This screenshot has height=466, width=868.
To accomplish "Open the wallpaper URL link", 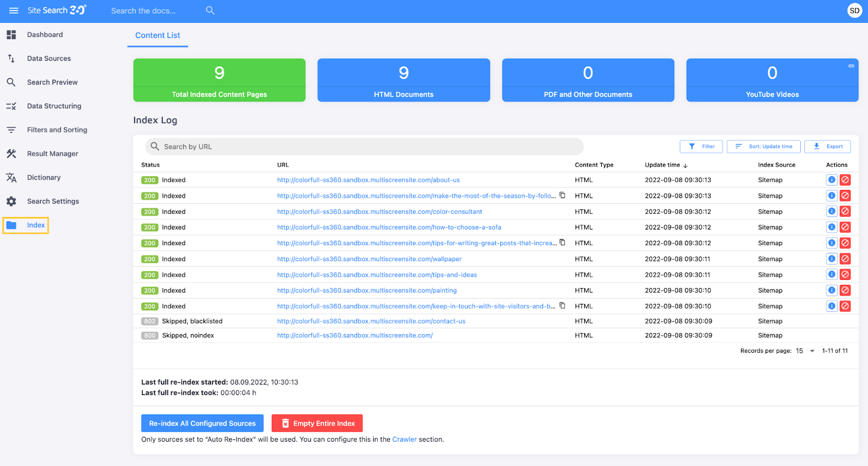I will click(369, 259).
